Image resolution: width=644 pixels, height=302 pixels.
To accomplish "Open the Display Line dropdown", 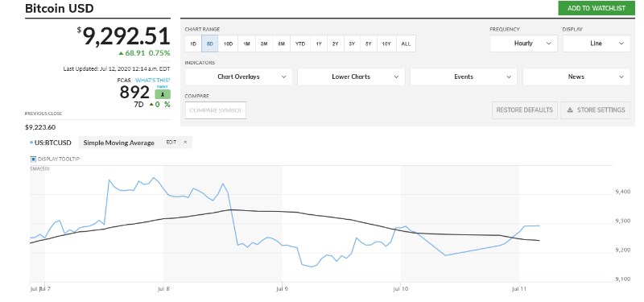I will coord(596,43).
